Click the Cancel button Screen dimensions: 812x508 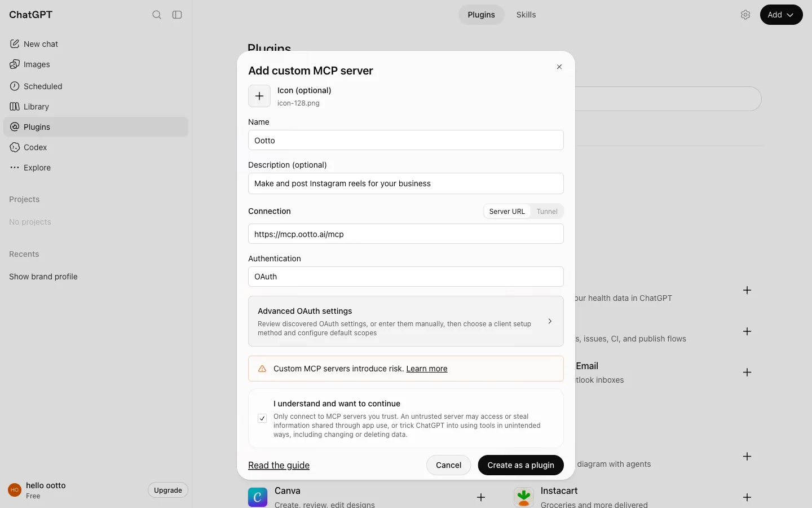coord(449,465)
